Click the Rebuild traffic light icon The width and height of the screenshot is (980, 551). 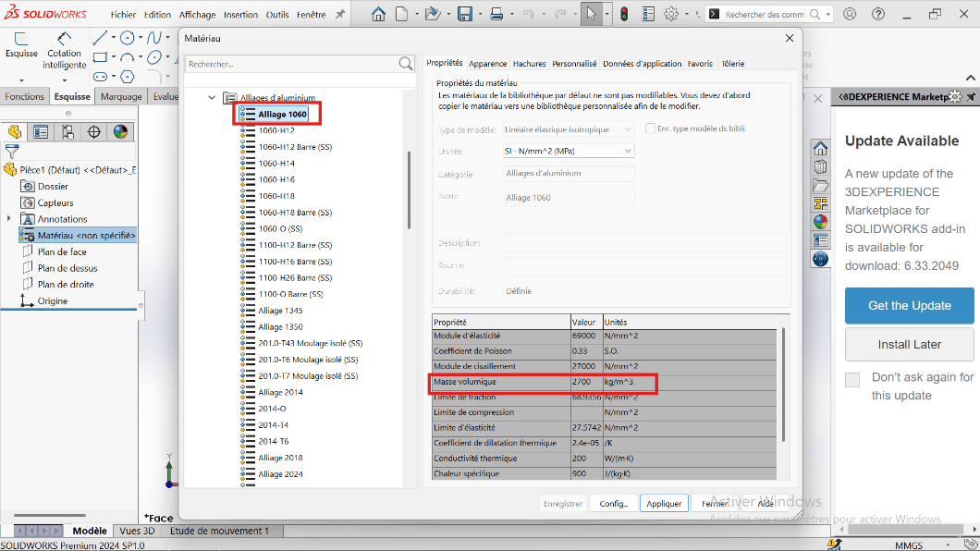click(624, 14)
